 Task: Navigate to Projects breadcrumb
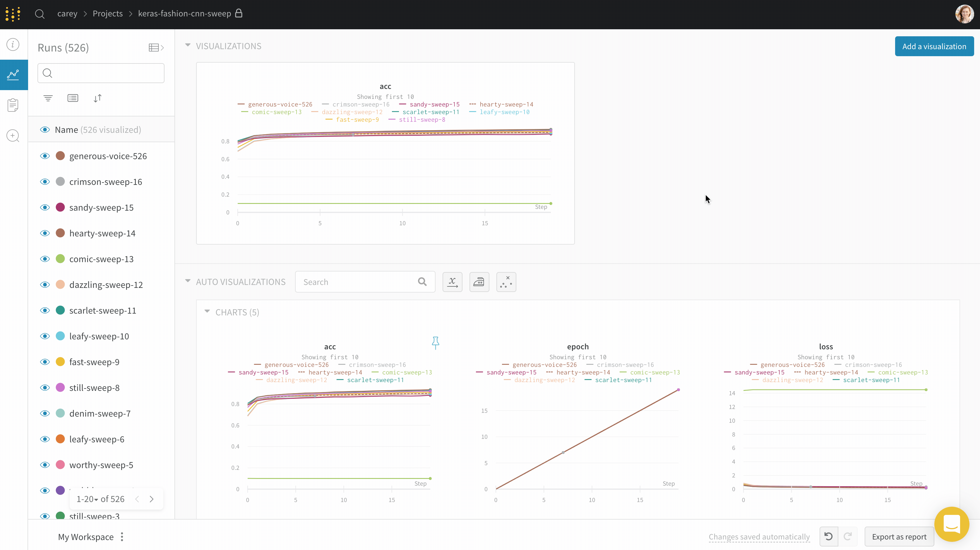[x=108, y=13]
